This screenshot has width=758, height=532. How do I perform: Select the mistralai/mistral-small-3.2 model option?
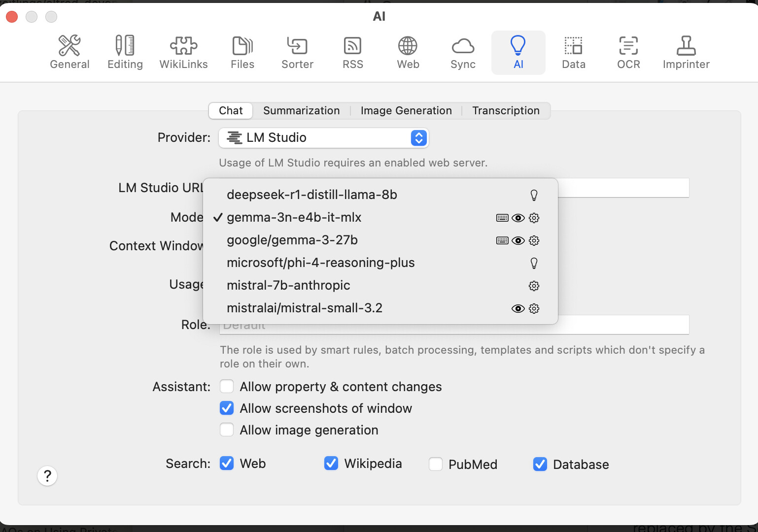[x=304, y=308]
